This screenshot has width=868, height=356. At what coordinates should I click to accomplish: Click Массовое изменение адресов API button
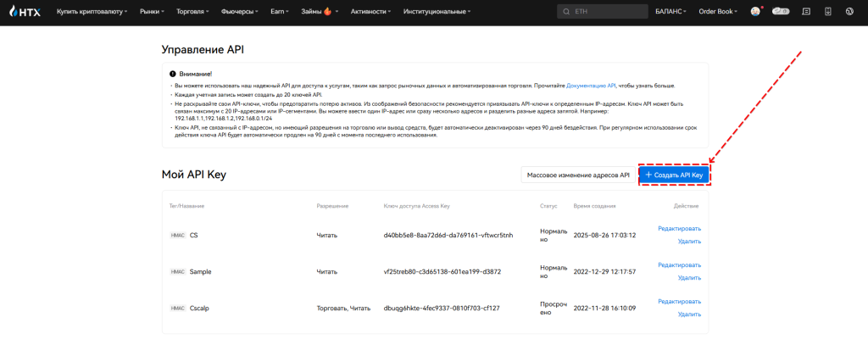pos(578,175)
